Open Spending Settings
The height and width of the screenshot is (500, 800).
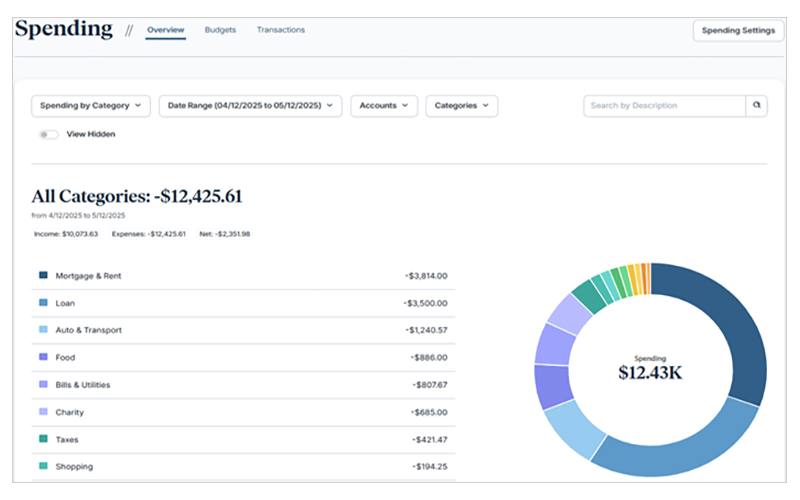pyautogui.click(x=738, y=30)
